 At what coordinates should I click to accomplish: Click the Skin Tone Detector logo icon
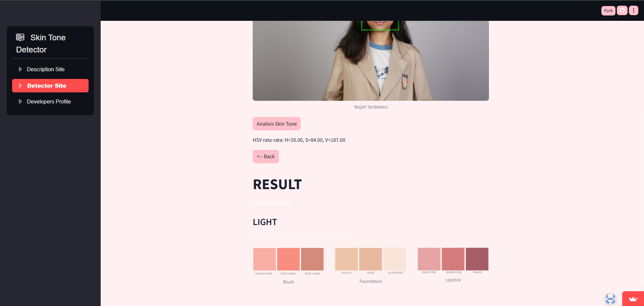coord(20,37)
